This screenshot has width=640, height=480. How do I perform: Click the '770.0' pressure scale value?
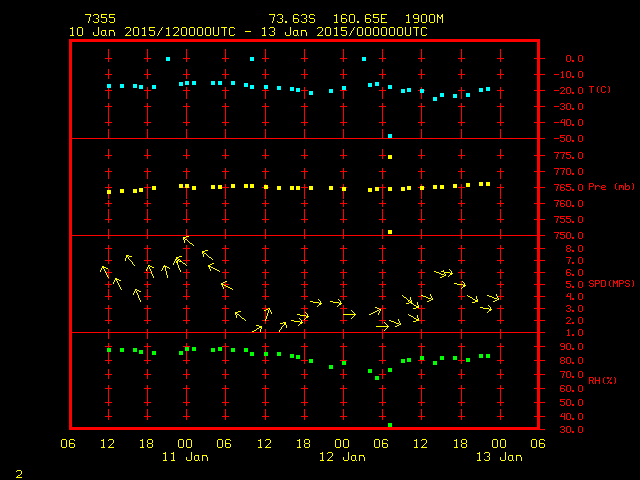pos(569,171)
